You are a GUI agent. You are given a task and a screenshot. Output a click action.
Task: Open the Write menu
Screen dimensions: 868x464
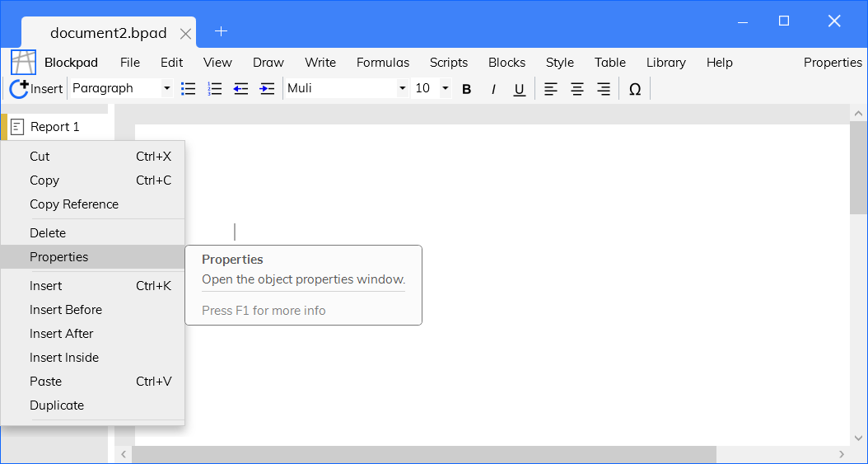coord(320,63)
